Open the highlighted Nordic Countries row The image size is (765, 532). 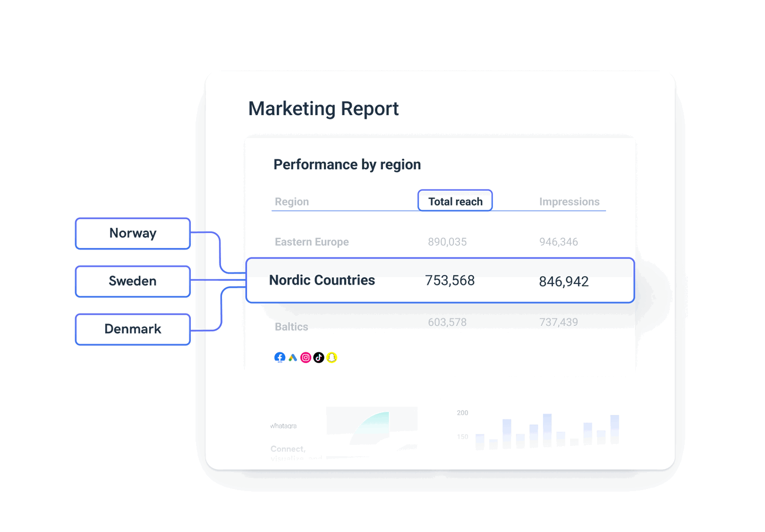tap(440, 280)
